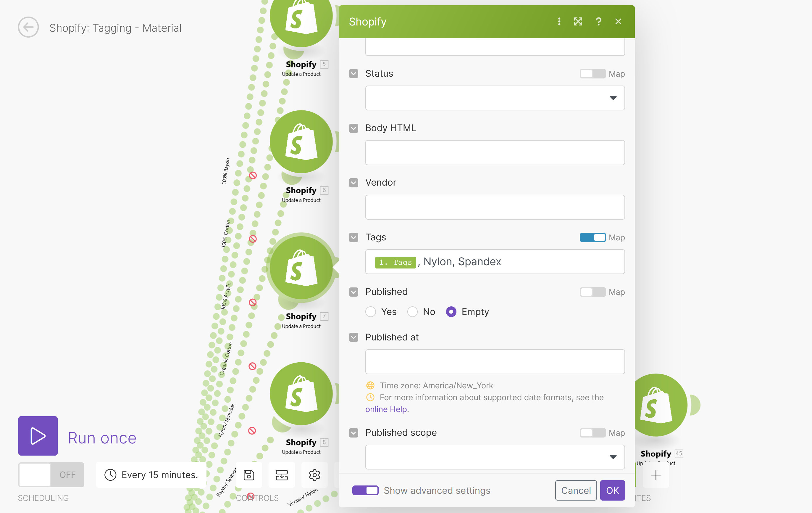This screenshot has height=513, width=812.
Task: Click the Run once label
Action: [x=102, y=438]
